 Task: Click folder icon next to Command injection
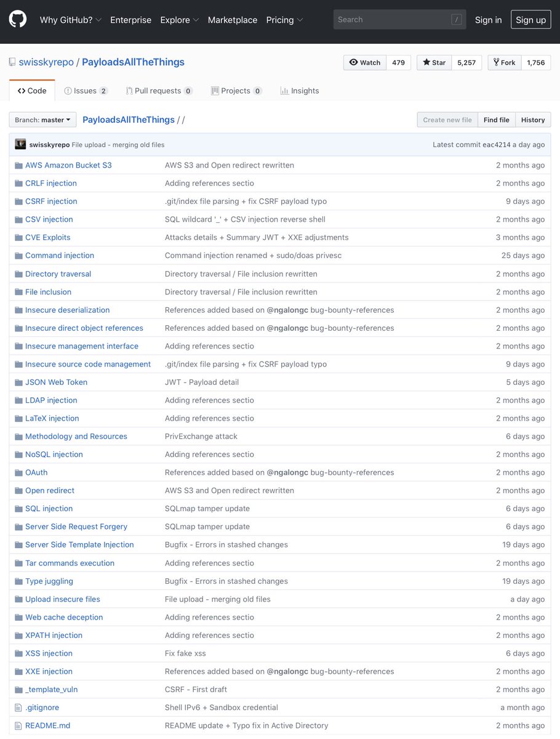(18, 255)
